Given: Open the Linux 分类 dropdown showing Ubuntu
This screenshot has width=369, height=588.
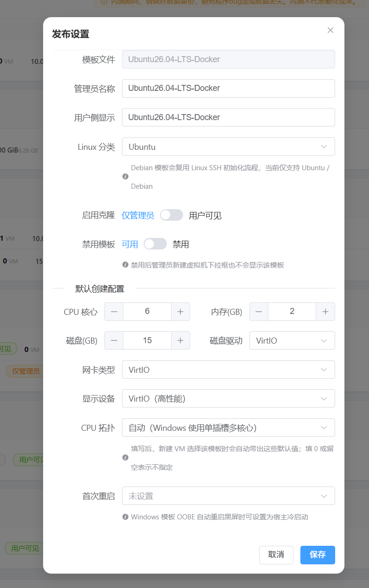Looking at the screenshot, I should click(229, 147).
